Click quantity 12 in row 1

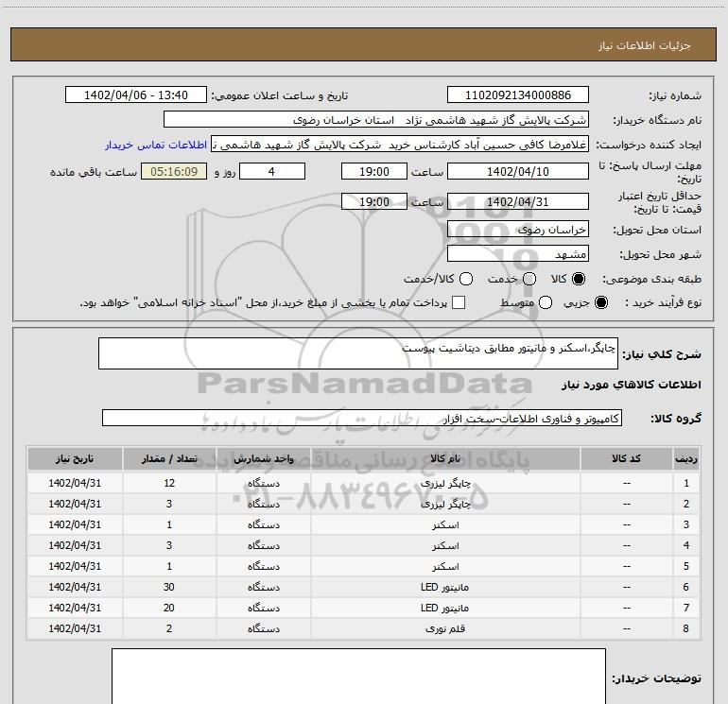click(169, 483)
